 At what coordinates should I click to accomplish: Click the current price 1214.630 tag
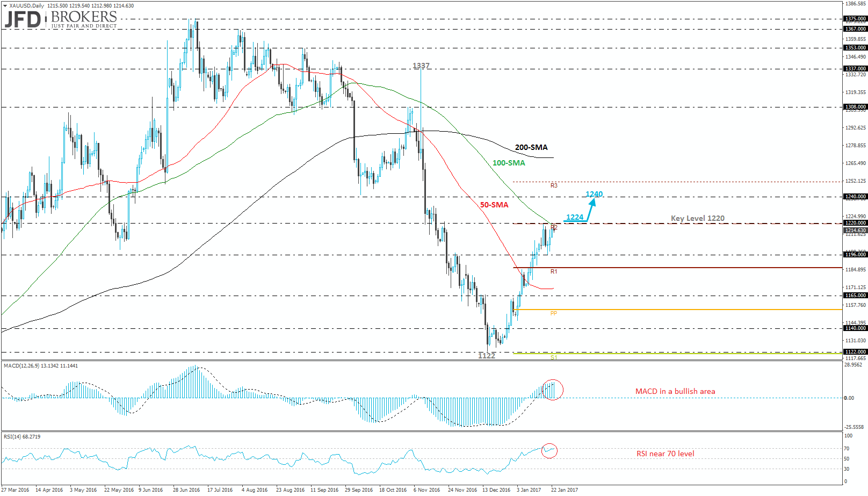tap(856, 231)
